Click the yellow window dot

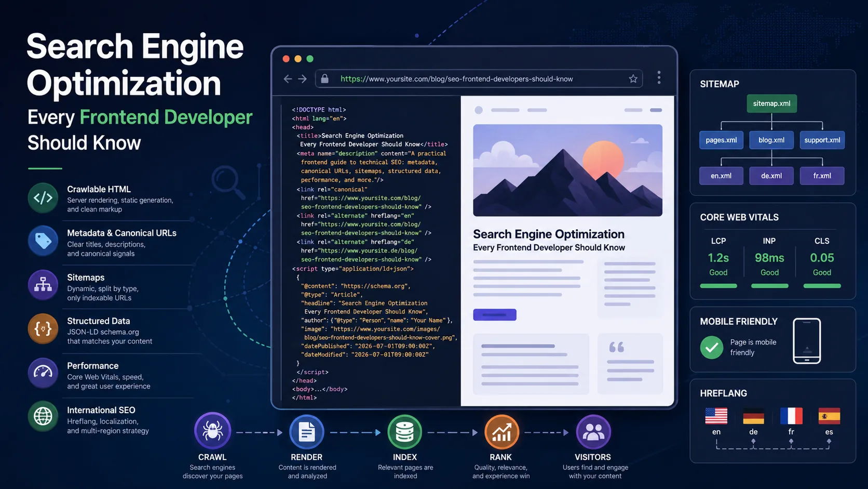(x=298, y=59)
